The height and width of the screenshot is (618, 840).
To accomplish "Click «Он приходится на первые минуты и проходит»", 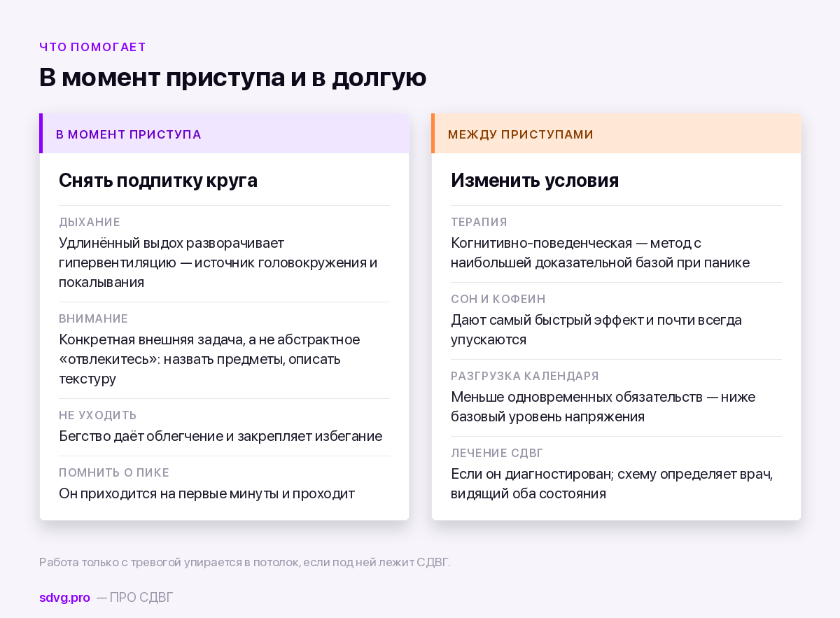I will click(206, 493).
